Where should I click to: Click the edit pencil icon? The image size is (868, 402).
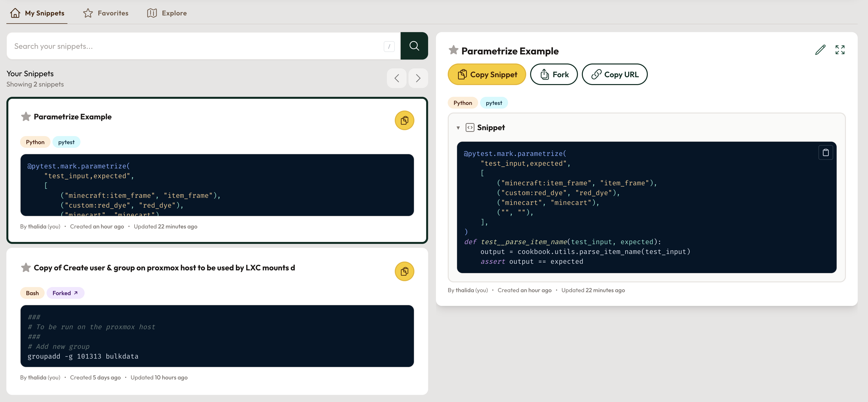pyautogui.click(x=820, y=50)
